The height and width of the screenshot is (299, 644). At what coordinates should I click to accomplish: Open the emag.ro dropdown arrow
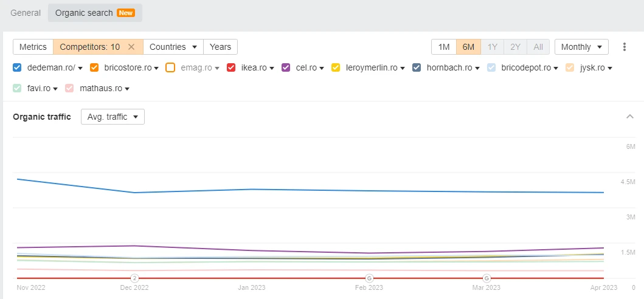[217, 68]
